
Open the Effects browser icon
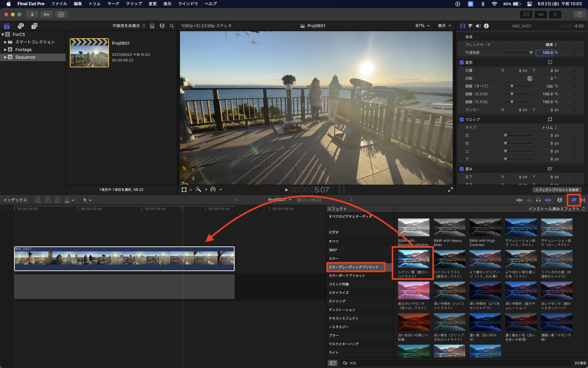pos(573,200)
